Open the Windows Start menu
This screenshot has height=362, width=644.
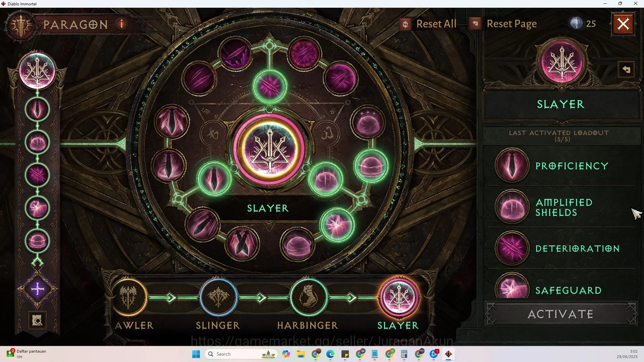[x=196, y=354]
